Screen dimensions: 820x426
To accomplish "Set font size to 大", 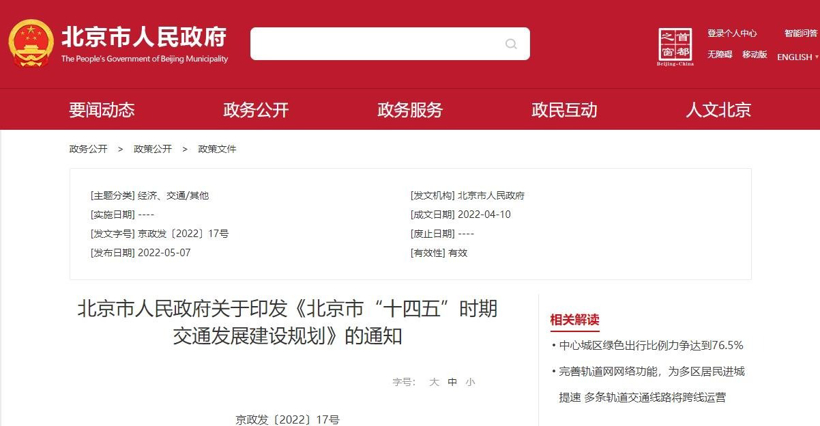I will (434, 382).
